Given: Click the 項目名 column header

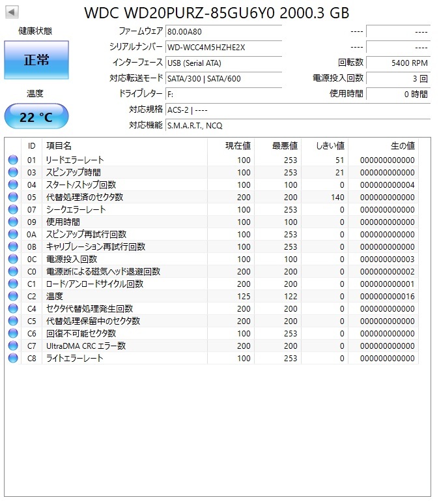Looking at the screenshot, I should point(124,145).
